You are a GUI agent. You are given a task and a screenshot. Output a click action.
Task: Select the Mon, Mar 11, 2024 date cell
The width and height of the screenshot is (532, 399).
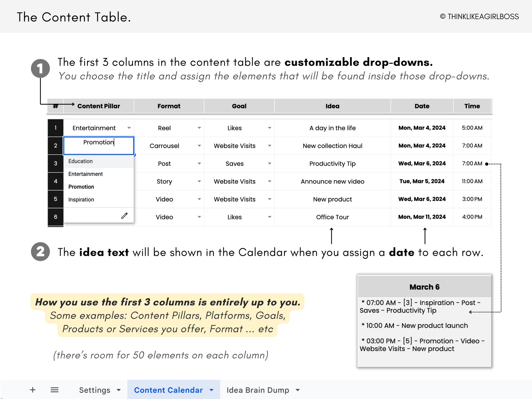pyautogui.click(x=422, y=217)
